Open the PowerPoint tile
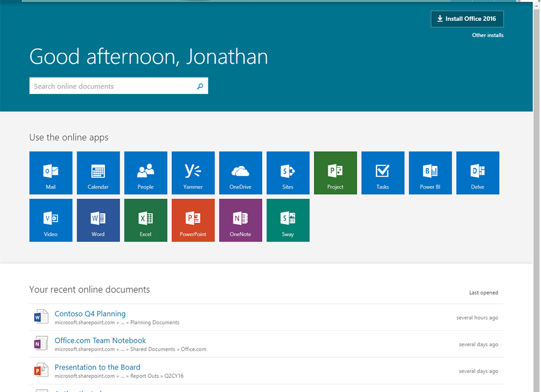Image resolution: width=541 pixels, height=392 pixels. click(x=193, y=220)
